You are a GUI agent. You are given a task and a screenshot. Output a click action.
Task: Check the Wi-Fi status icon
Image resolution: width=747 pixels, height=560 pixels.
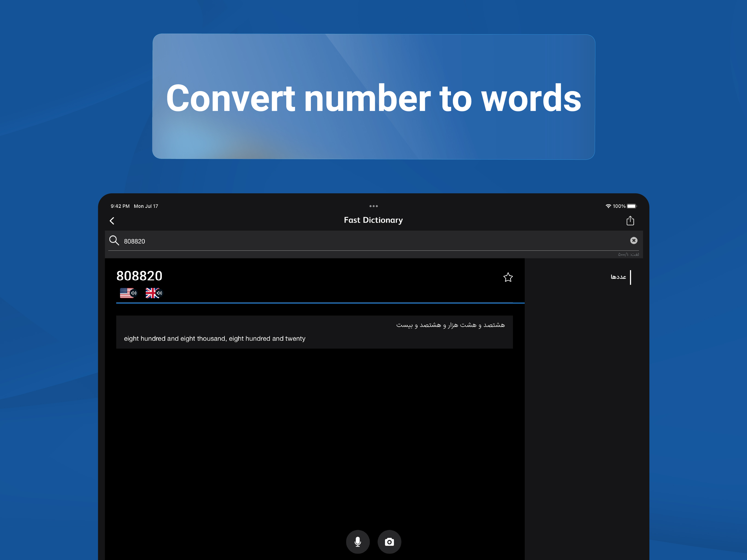(x=608, y=206)
